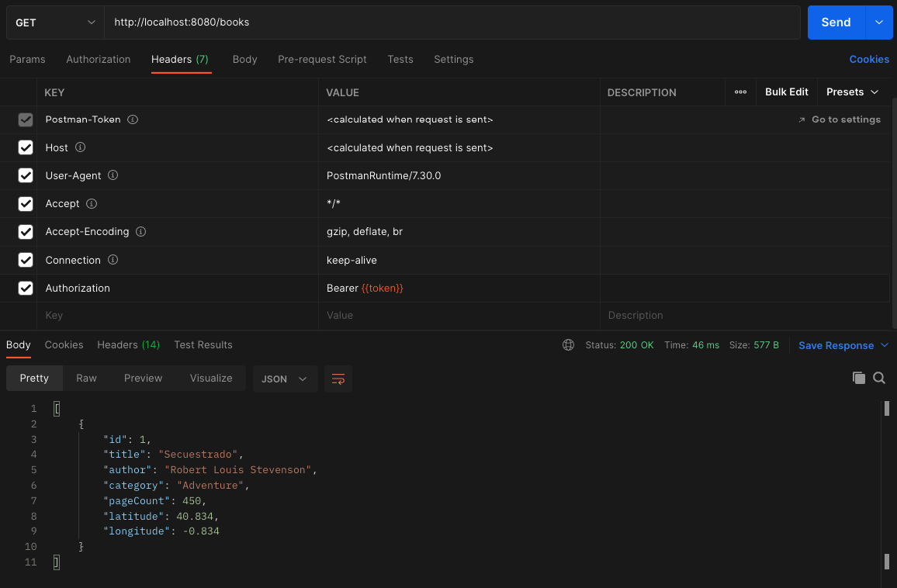
Task: Click the info icon next to Postman-Token
Action: pyautogui.click(x=133, y=120)
